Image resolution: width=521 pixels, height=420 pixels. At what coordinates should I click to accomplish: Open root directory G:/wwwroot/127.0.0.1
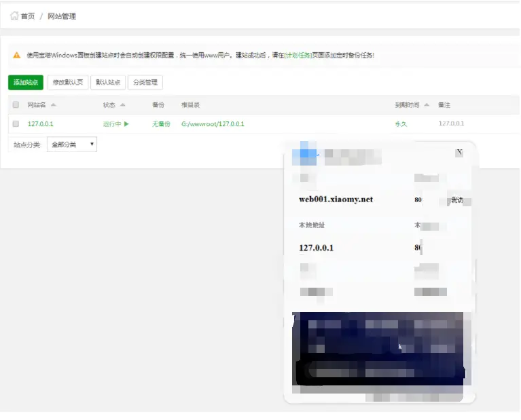(x=213, y=124)
